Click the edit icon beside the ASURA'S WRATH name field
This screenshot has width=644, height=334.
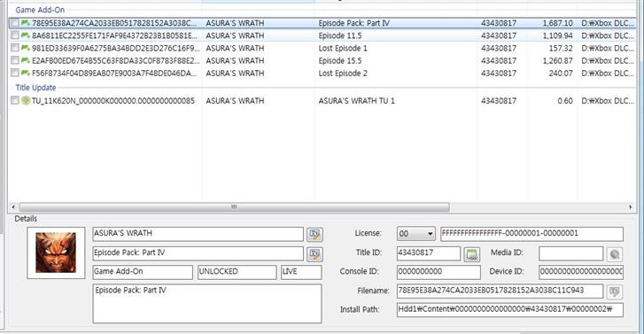click(314, 234)
